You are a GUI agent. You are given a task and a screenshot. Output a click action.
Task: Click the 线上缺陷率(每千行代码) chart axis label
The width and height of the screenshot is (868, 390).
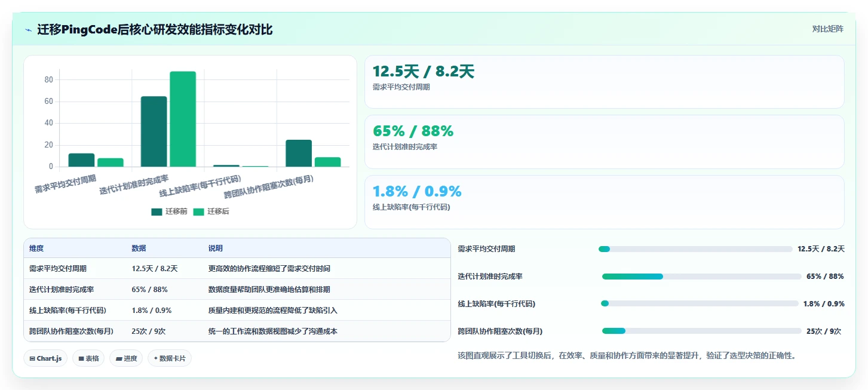coord(201,187)
